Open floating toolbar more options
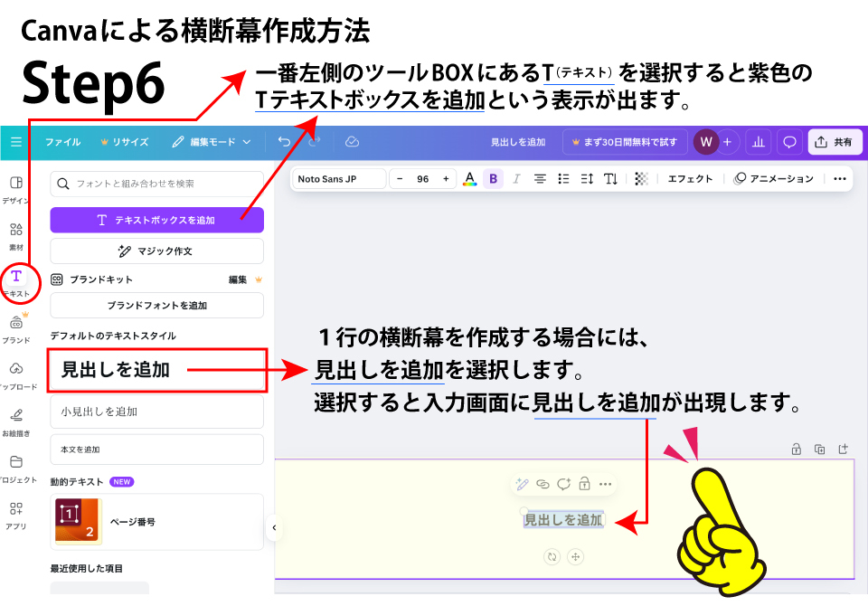The image size is (868, 606). coord(606,484)
